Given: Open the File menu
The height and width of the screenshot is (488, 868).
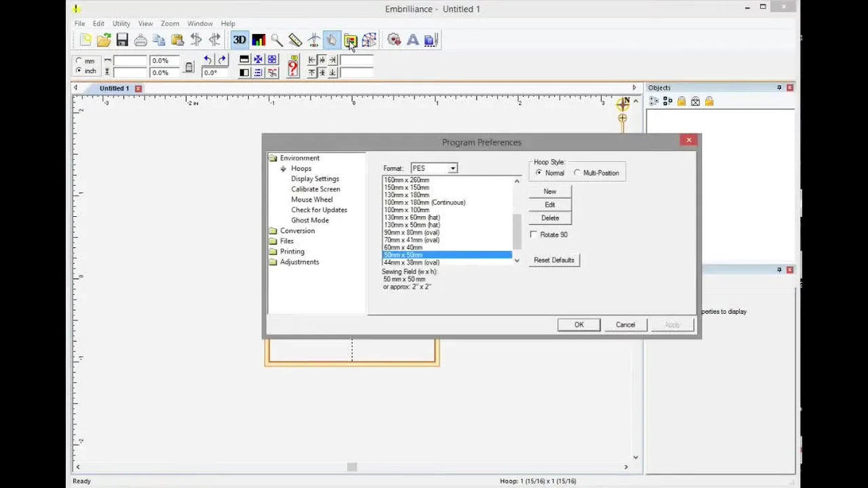Looking at the screenshot, I should tap(80, 23).
